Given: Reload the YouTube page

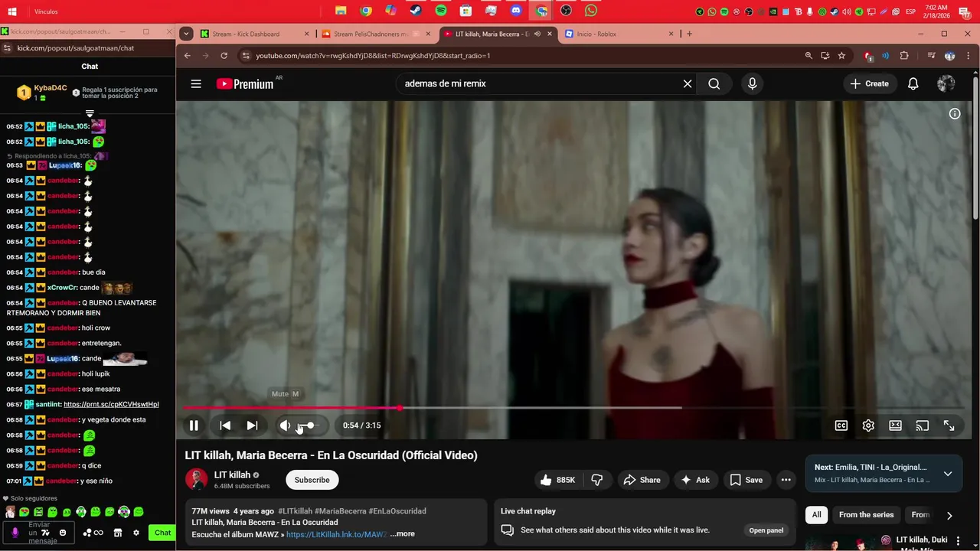Looking at the screenshot, I should (224, 56).
